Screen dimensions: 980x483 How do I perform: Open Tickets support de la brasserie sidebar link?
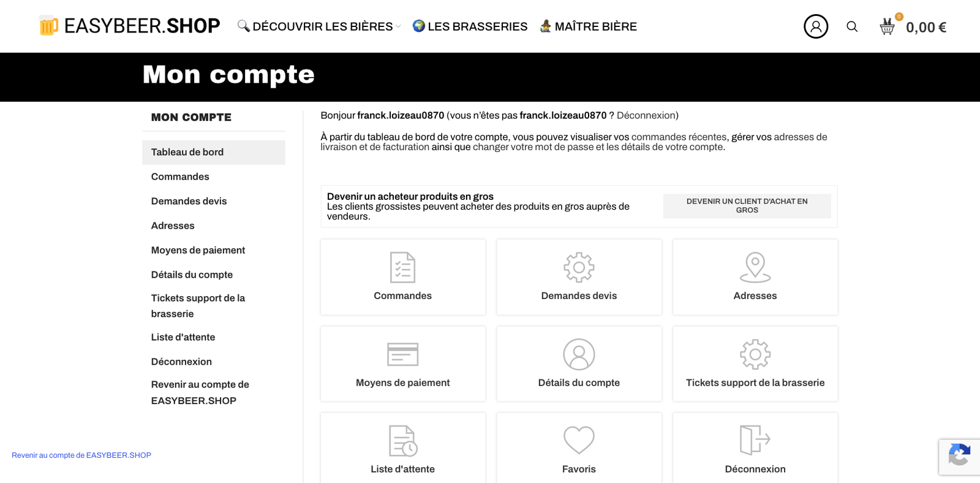click(x=198, y=305)
